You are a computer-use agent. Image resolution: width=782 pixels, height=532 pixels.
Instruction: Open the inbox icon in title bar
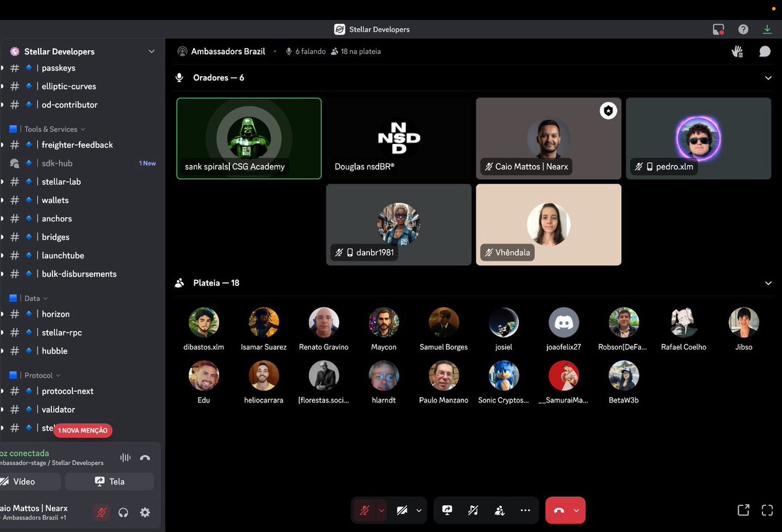[x=718, y=29]
